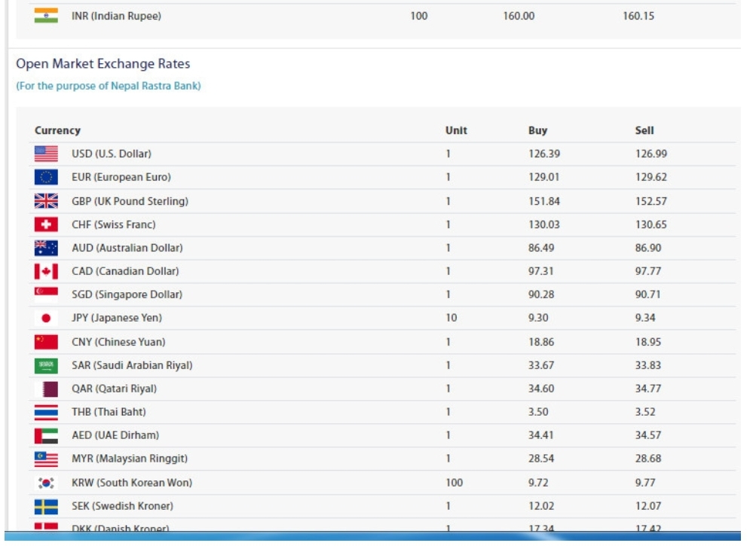Viewport: 756px width, 546px height.
Task: Click the South Korean flag icon
Action: coord(46,483)
